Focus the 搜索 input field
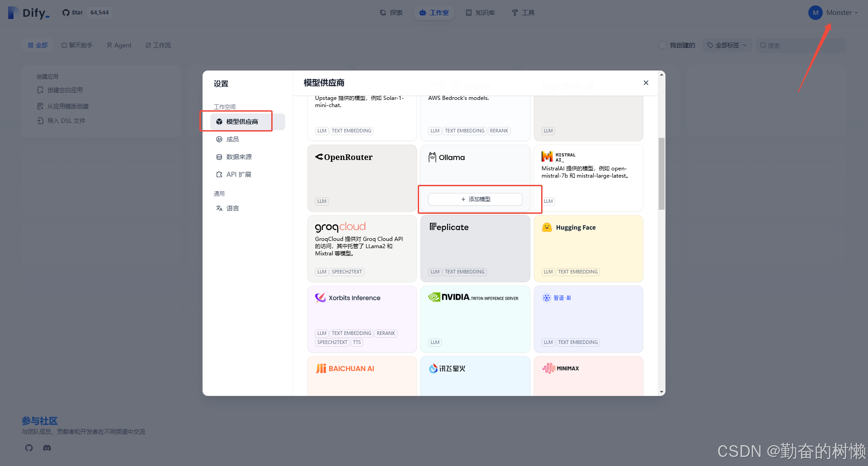Viewport: 868px width, 466px height. 801,45
